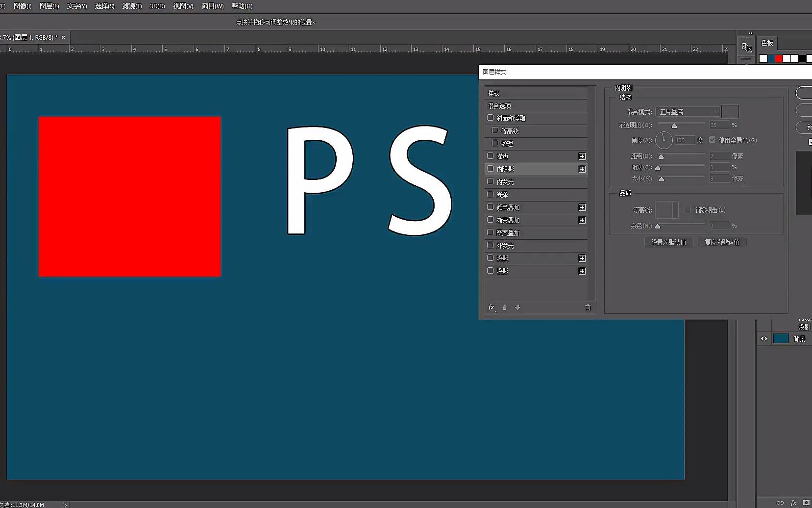The width and height of the screenshot is (812, 508).
Task: Open the 3D panel dock icon
Action: 746,48
